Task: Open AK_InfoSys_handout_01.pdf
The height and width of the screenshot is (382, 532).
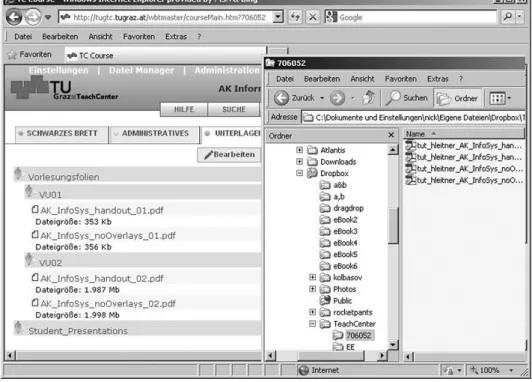Action: tap(102, 210)
